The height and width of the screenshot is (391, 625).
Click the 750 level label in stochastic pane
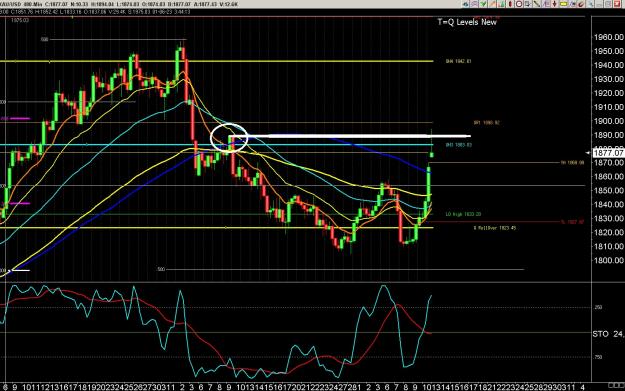point(598,357)
